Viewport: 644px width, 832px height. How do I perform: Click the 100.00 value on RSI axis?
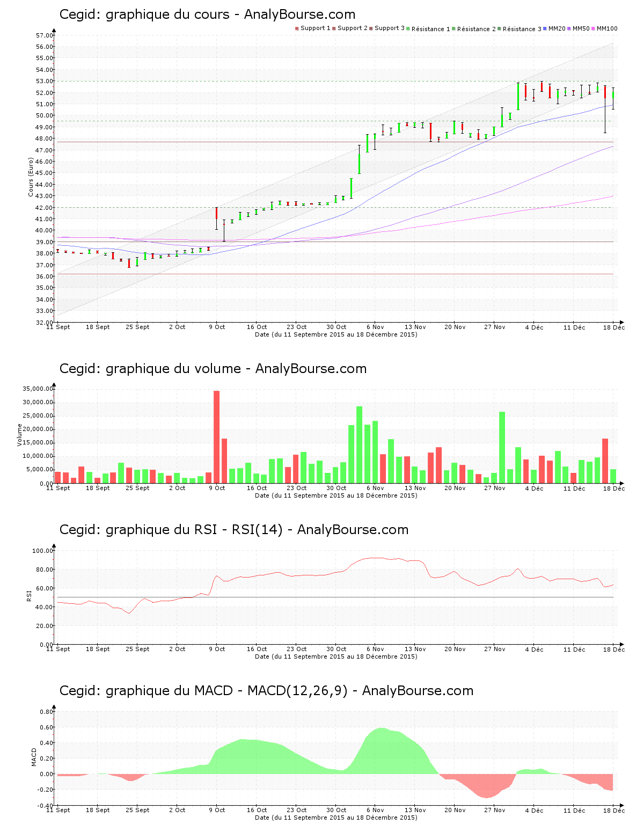point(43,551)
